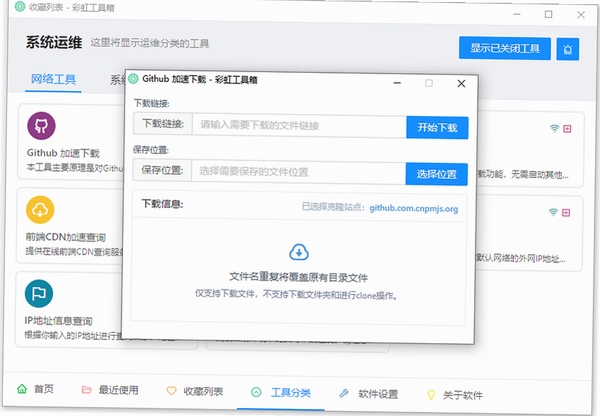The image size is (600, 416).
Task: Click wifi icon on upper right tool card
Action: click(x=554, y=128)
